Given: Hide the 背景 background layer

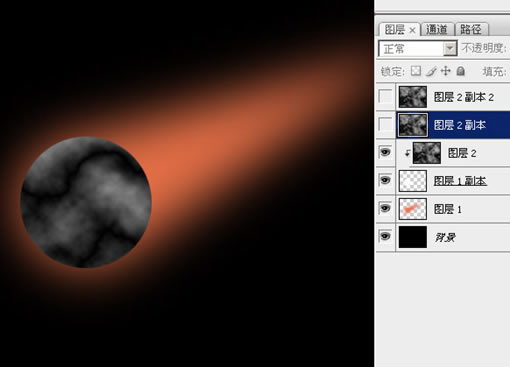Looking at the screenshot, I should pyautogui.click(x=385, y=236).
